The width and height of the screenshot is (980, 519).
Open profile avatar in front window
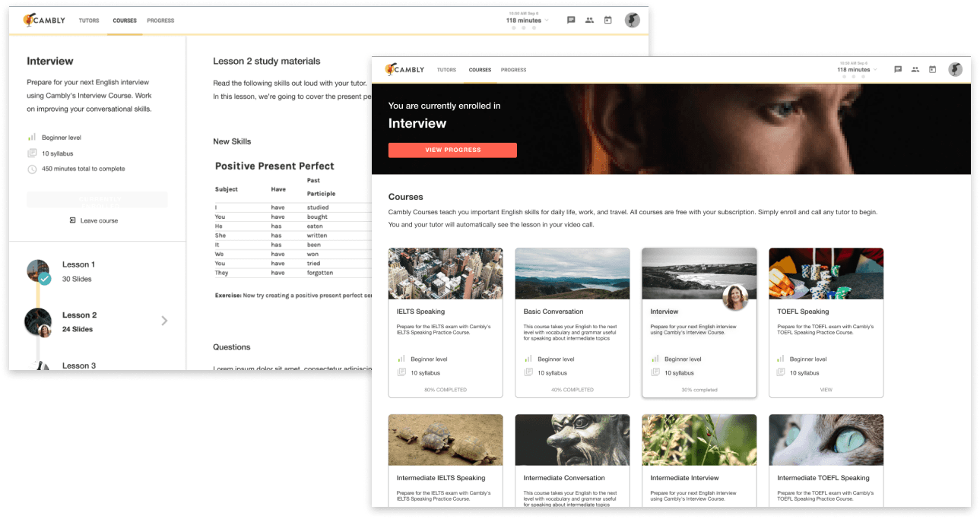(956, 69)
